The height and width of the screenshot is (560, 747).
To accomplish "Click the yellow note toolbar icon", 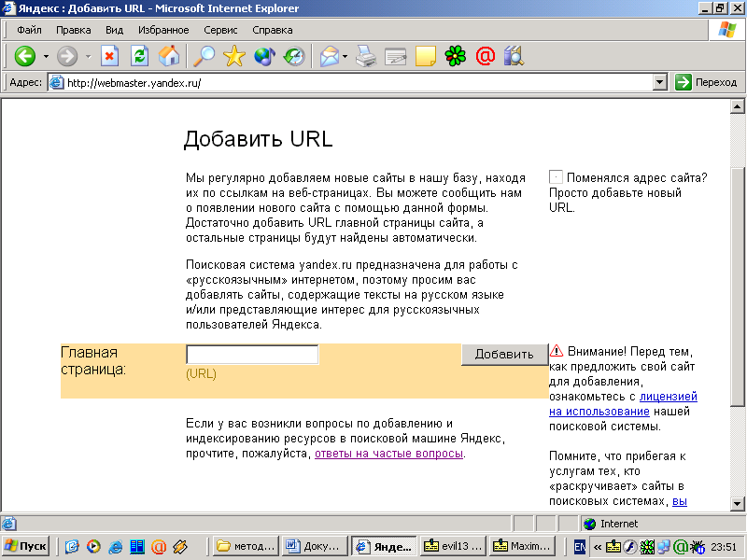I will click(x=426, y=57).
